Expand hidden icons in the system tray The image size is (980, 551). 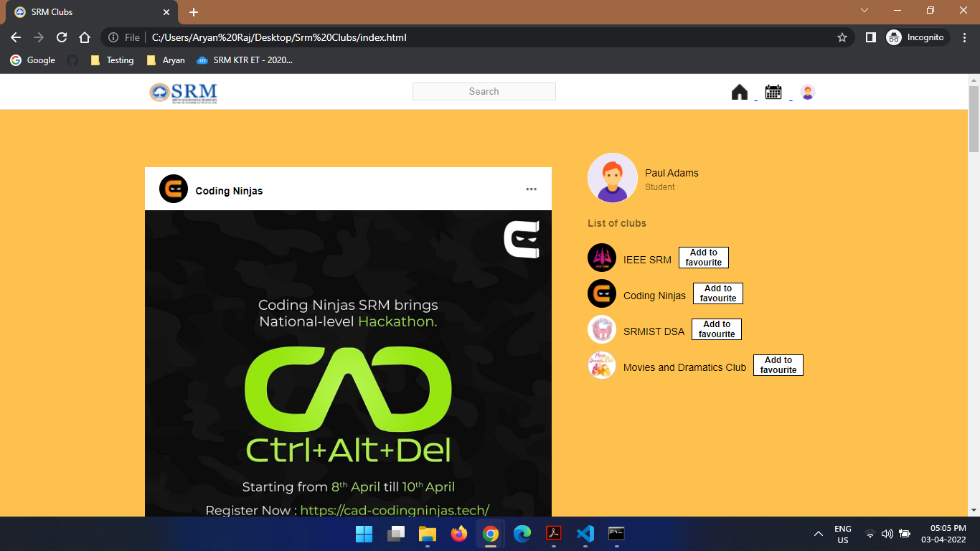[818, 534]
